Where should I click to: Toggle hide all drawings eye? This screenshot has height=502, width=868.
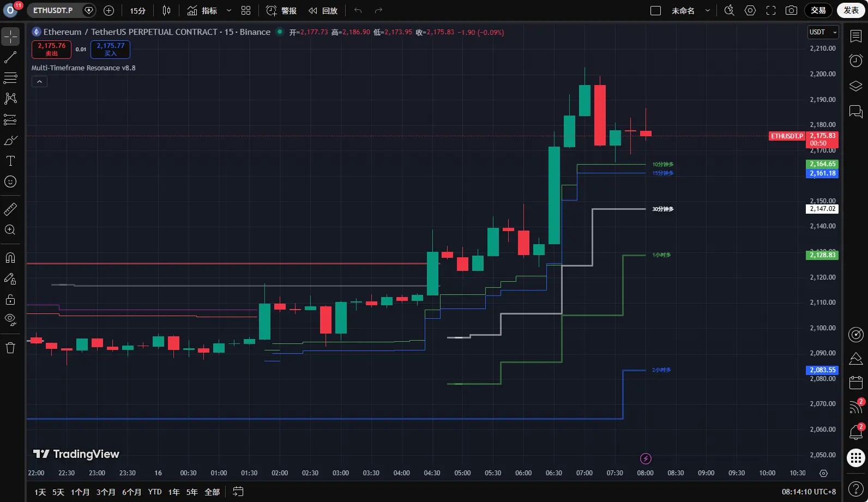click(x=10, y=320)
